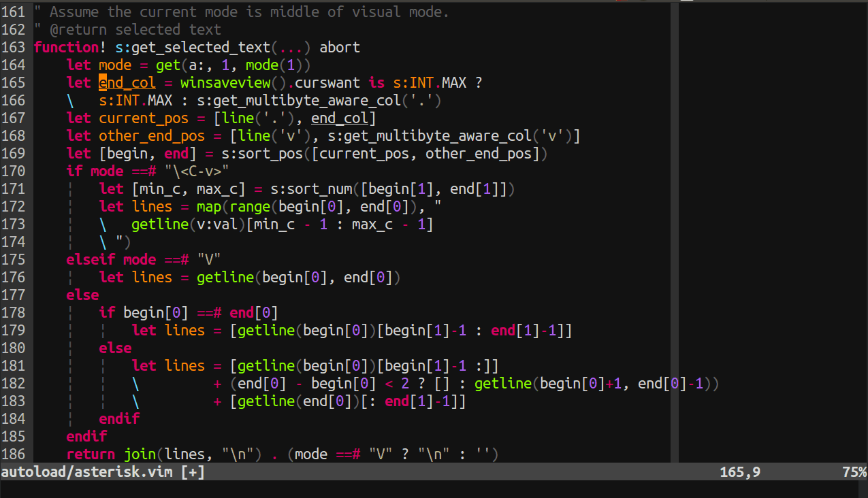Click line number 186 in the gutter
The height and width of the screenshot is (498, 868).
(x=14, y=454)
